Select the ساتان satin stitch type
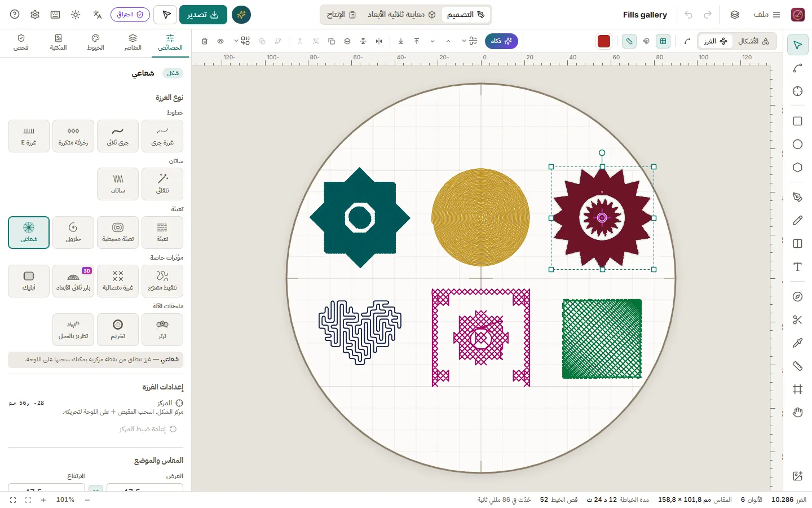812x508 pixels. 118,184
